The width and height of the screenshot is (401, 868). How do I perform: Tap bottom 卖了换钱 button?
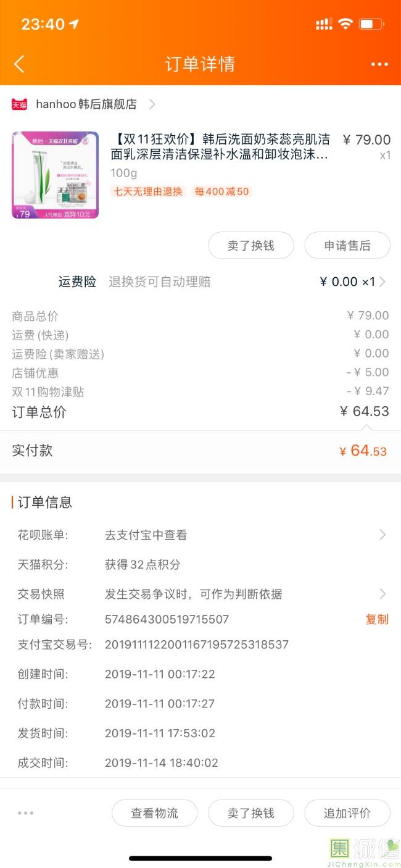250,813
